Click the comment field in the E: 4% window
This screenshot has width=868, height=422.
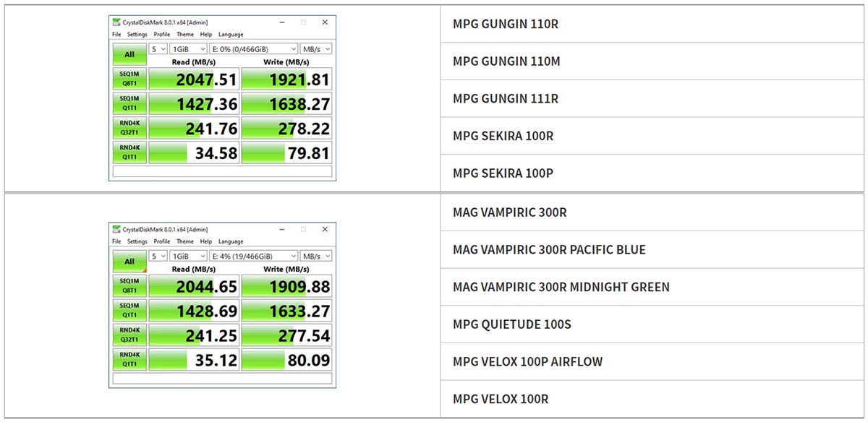click(222, 379)
